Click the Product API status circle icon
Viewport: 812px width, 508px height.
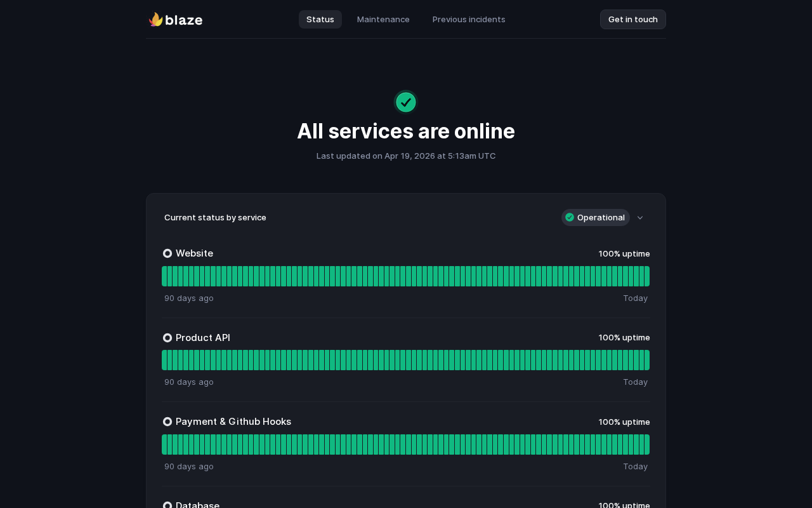click(167, 338)
